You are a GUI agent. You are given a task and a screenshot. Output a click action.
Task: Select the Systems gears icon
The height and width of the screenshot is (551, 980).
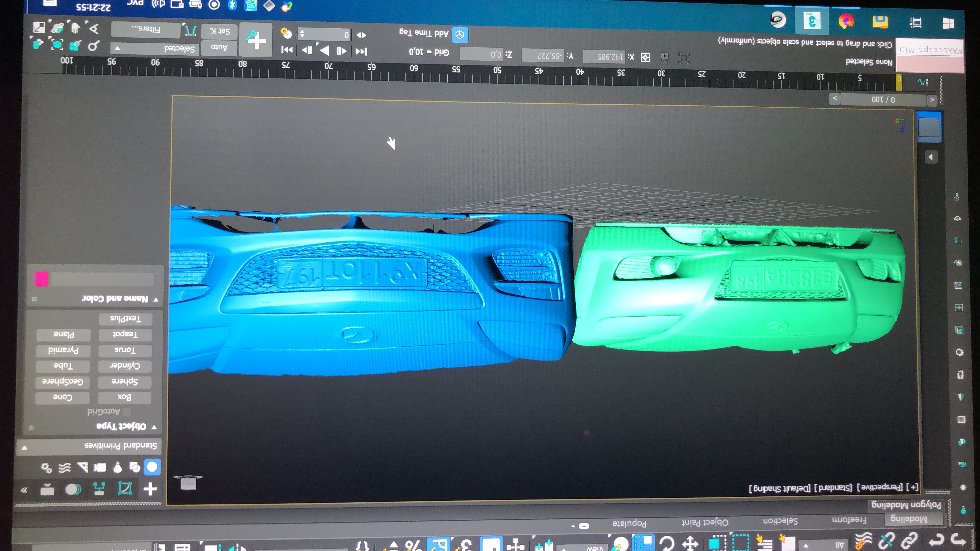pos(47,468)
